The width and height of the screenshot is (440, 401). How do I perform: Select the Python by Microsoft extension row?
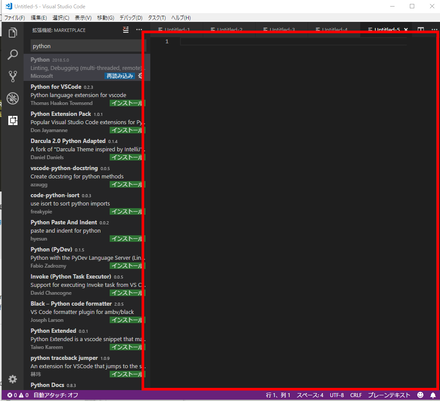tap(87, 68)
